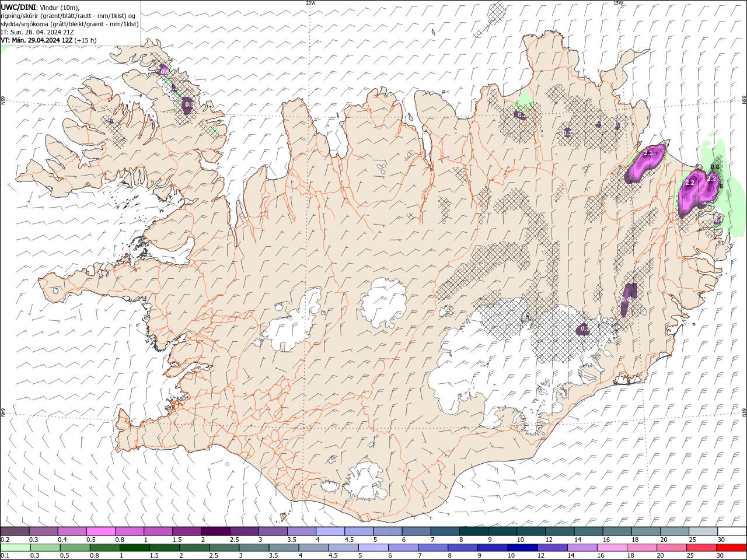Image resolution: width=747 pixels, height=560 pixels.
Task: Click the light pink swatch labelled 16 in lower legend
Action: pos(611,548)
